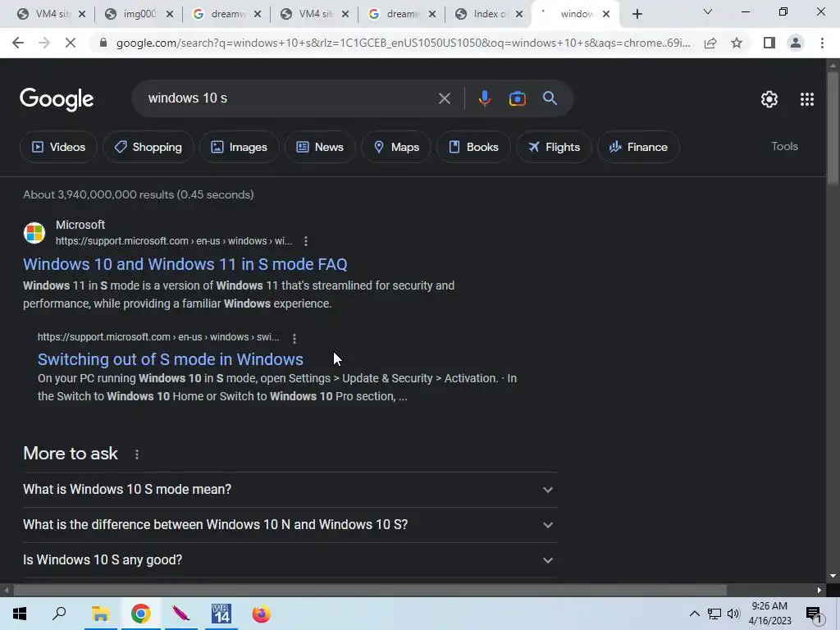The height and width of the screenshot is (630, 840).
Task: Open the notification center icon
Action: pos(814,614)
